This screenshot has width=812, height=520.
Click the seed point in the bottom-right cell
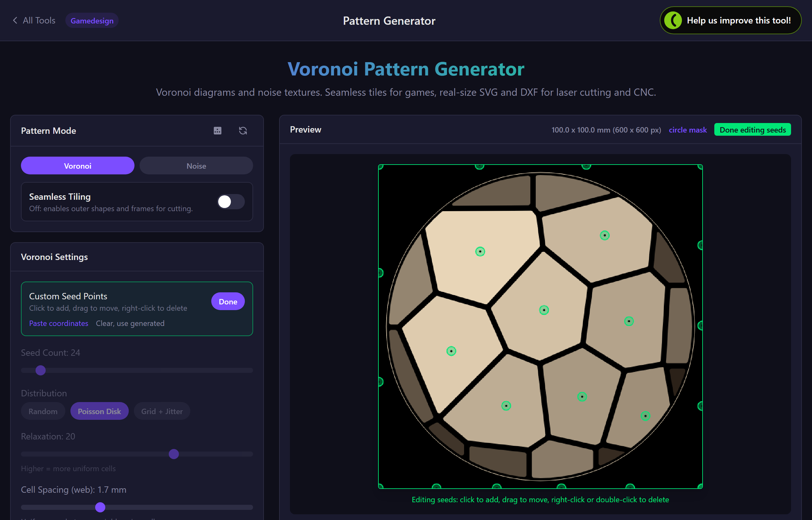coord(645,416)
